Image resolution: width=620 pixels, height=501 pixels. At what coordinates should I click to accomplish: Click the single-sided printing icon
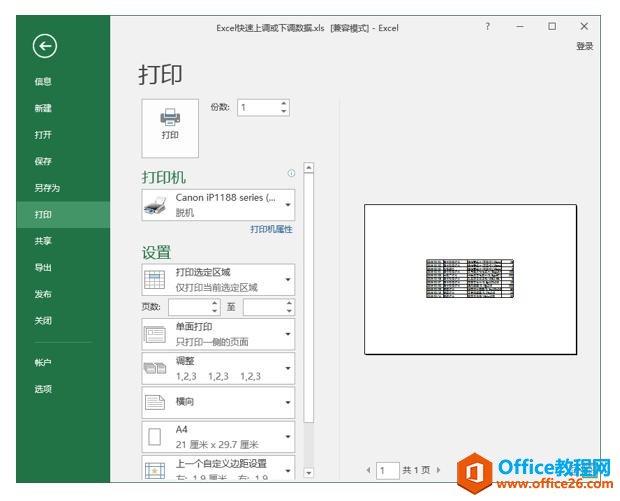[x=155, y=335]
